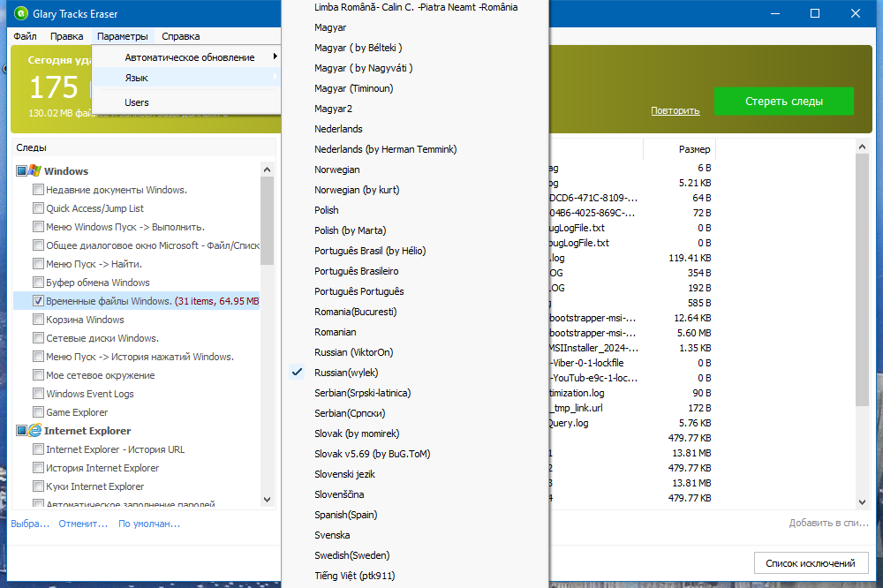Screen dimensions: 883x588
Task: Tick the 'Меню Пуск -> Найти' checkbox
Action: point(38,264)
